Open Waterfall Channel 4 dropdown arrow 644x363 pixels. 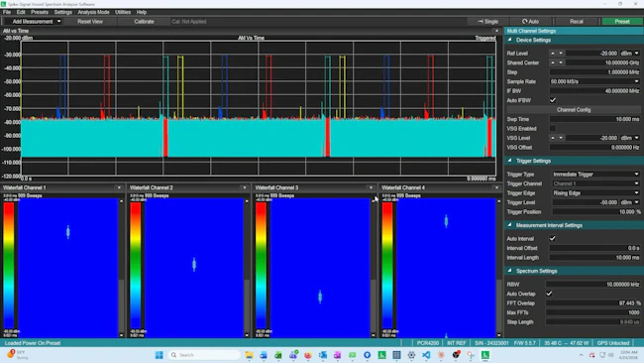point(496,187)
